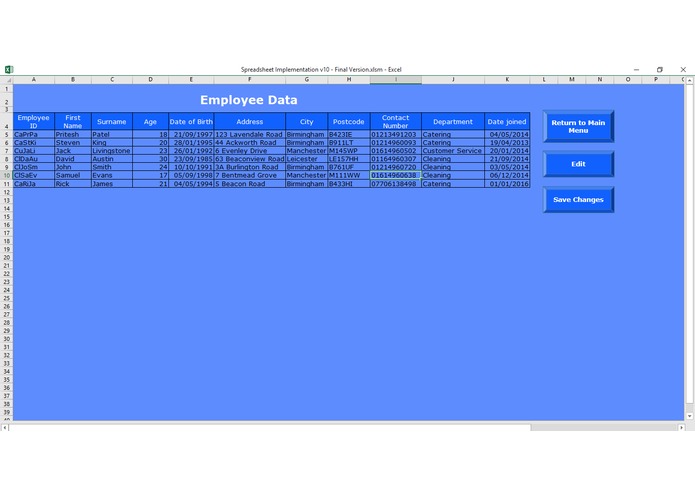This screenshot has width=695, height=494.
Task: Click the Edit button
Action: tap(578, 164)
